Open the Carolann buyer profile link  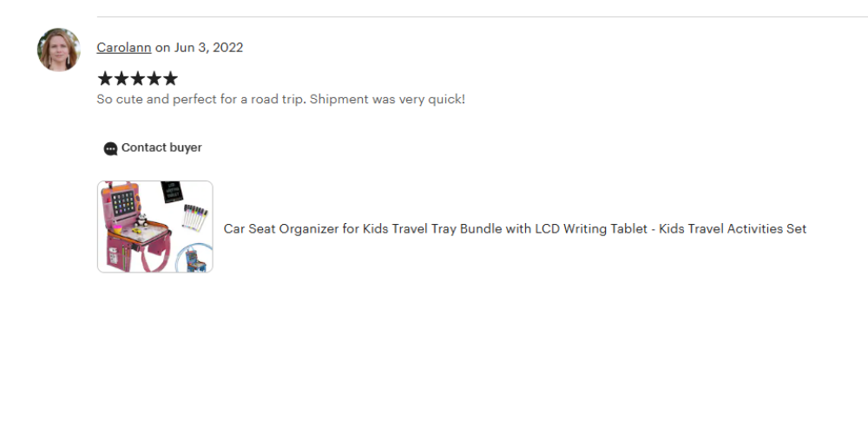[123, 48]
